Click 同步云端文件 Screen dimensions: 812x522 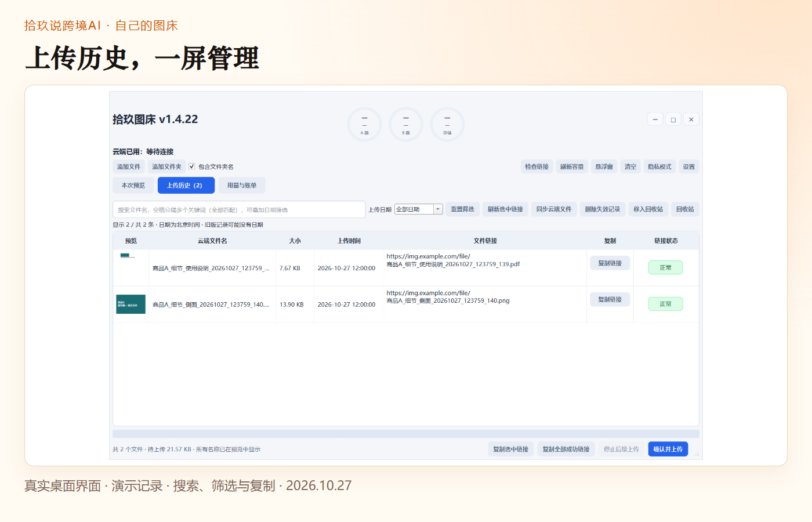[554, 209]
